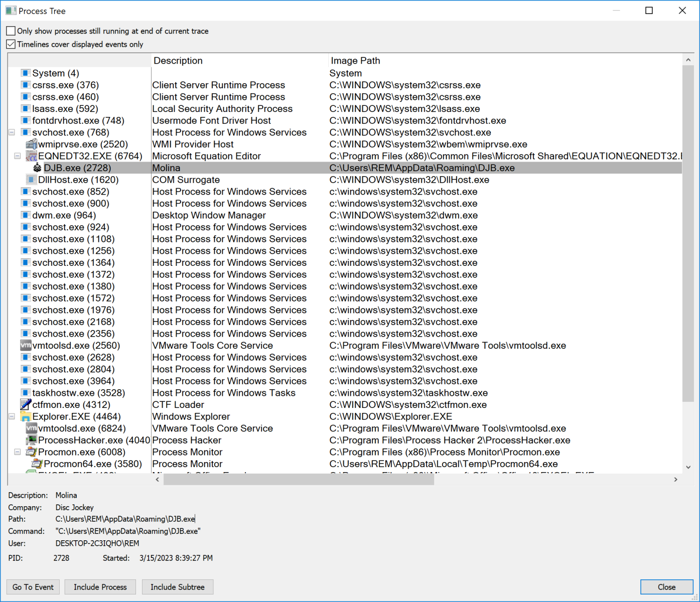Click the horizontal scrollbar thumb
Viewport: 700px width, 602px height.
coord(299,480)
